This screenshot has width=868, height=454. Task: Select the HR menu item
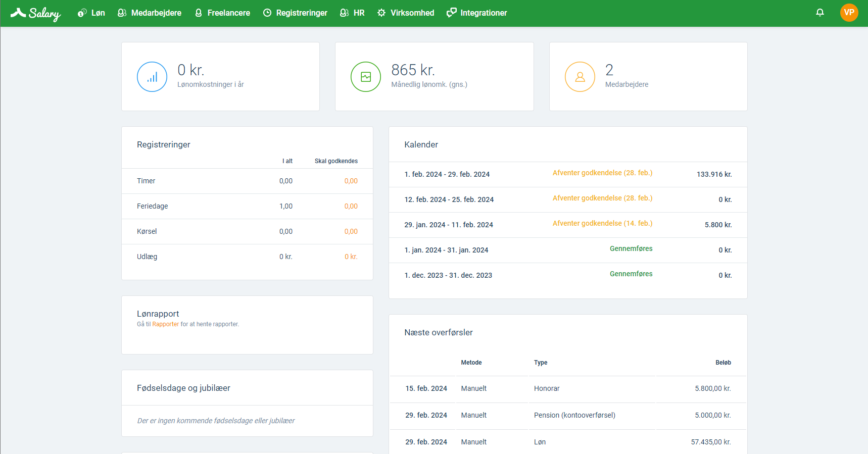click(352, 13)
